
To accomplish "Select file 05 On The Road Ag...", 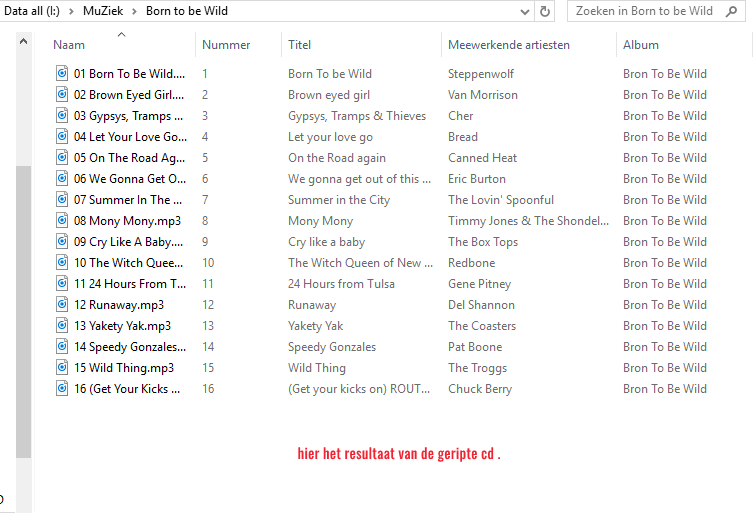I will (129, 158).
